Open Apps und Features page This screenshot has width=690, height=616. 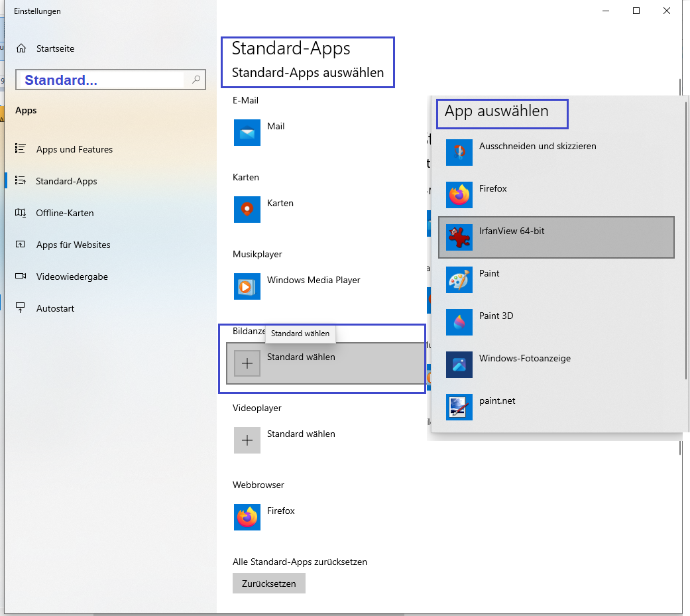(111, 149)
